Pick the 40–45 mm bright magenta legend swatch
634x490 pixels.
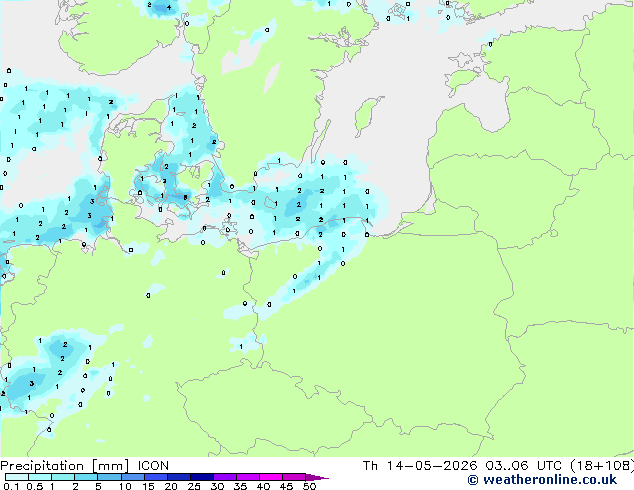tap(271, 477)
